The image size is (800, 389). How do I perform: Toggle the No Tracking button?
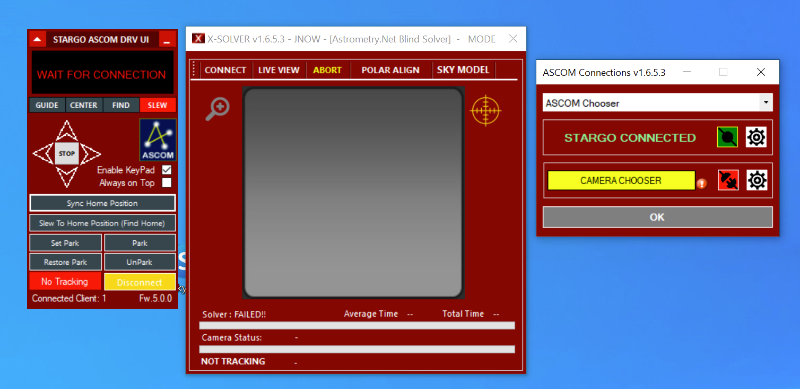pyautogui.click(x=65, y=281)
